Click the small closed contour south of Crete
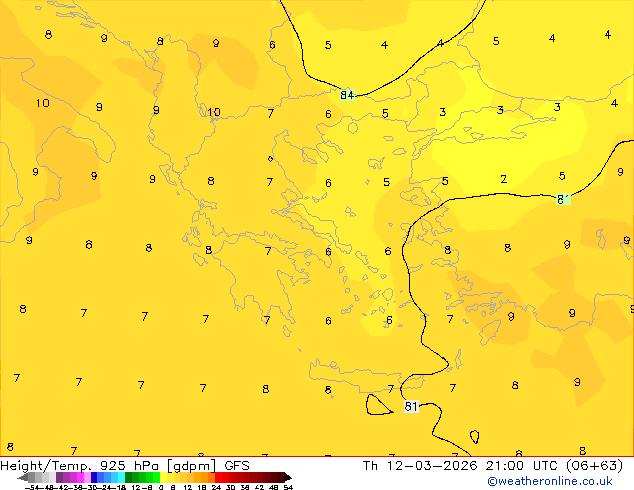The image size is (634, 490). pos(378,405)
